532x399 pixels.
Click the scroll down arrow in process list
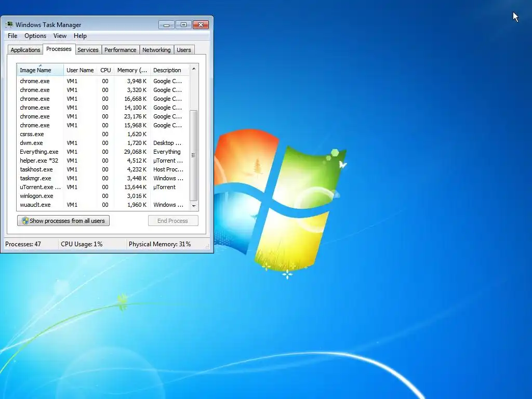(194, 206)
